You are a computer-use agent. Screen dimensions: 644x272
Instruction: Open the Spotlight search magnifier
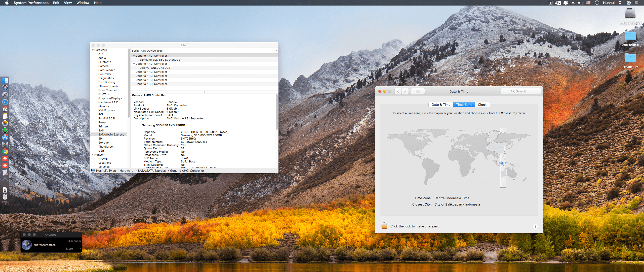[620, 3]
